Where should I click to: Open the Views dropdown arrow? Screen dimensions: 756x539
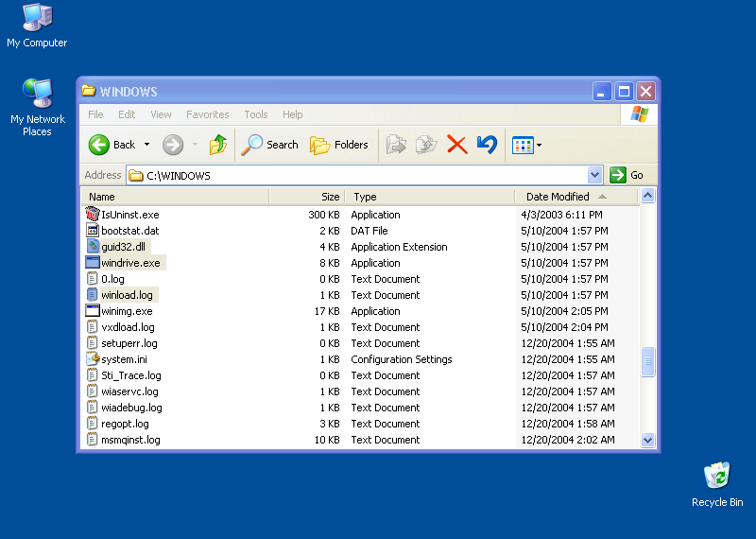click(x=539, y=145)
